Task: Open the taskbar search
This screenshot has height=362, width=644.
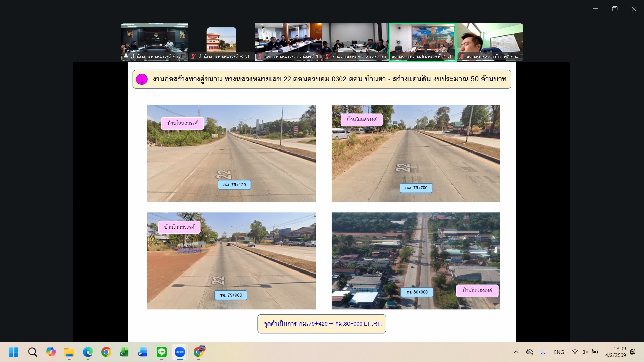Action: coord(33,352)
